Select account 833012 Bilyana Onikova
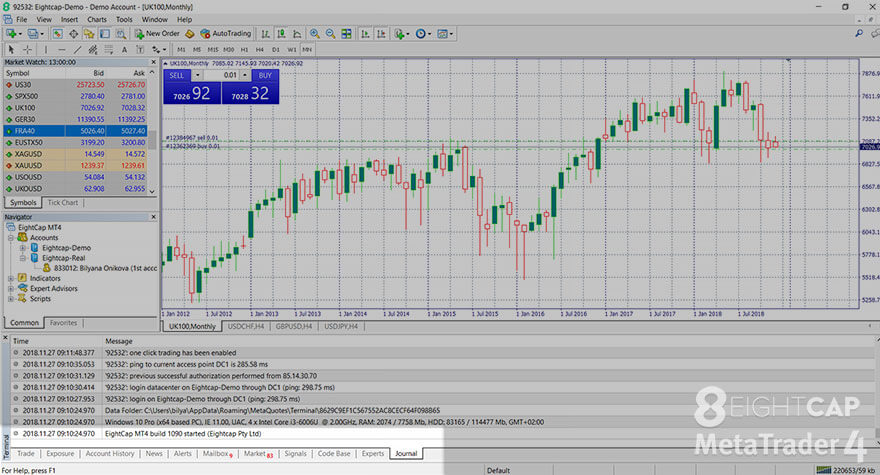This screenshot has width=880, height=475. (100, 268)
